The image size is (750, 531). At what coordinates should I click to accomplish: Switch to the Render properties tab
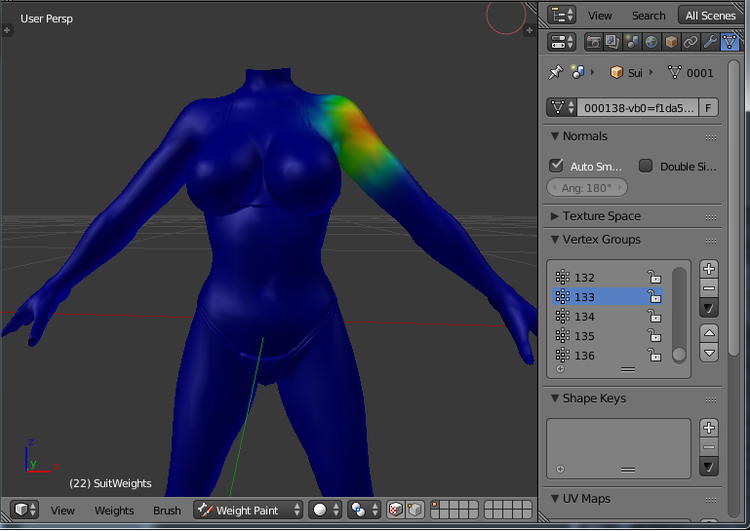594,42
